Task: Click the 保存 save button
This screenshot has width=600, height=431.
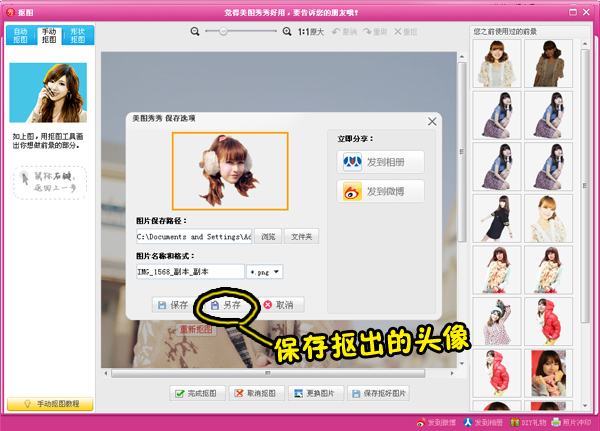Action: (x=172, y=304)
